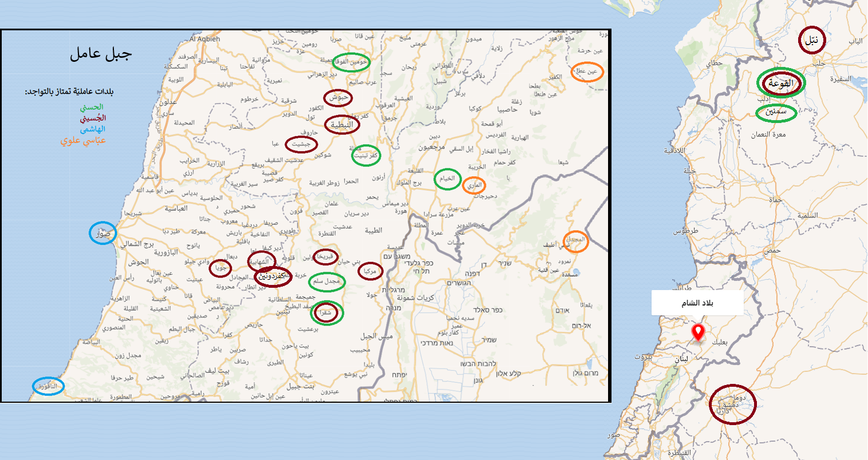868x460 pixels.
Task: Click the بيروت city label
Action: 644,357
